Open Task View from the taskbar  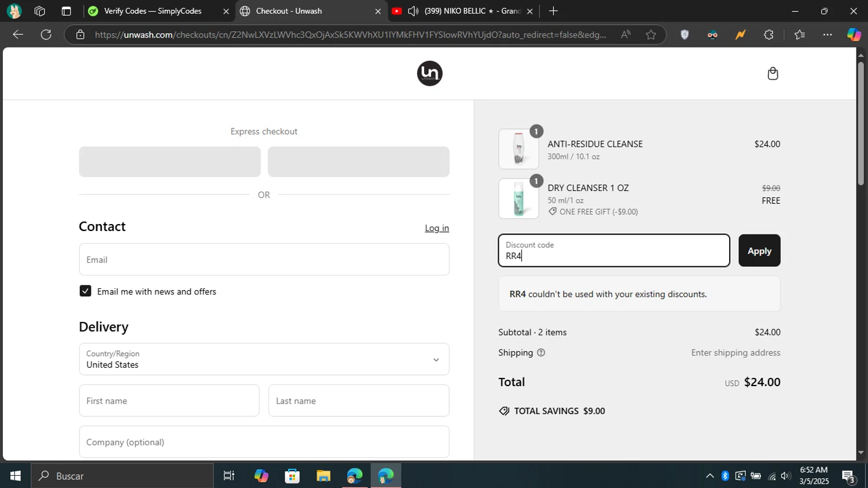(229, 476)
